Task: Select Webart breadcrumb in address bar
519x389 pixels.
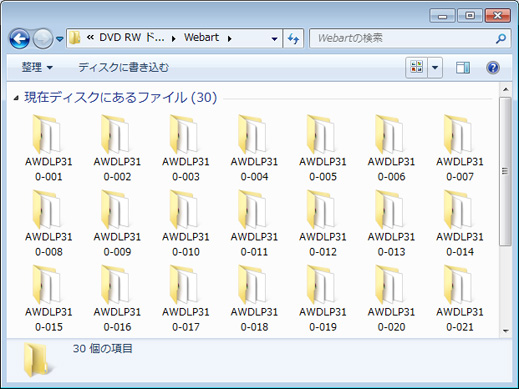Action: 201,37
